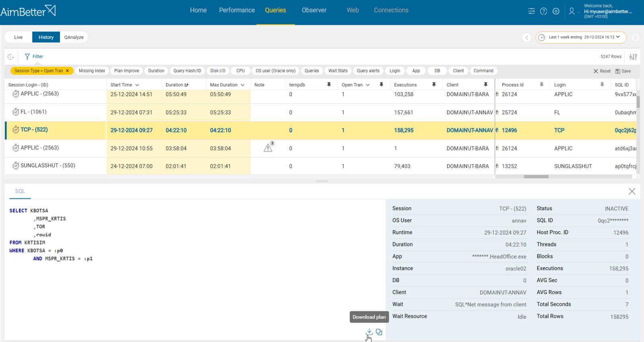Go to previous time range arrow
Image resolution: width=644 pixels, height=342 pixels.
[x=526, y=37]
